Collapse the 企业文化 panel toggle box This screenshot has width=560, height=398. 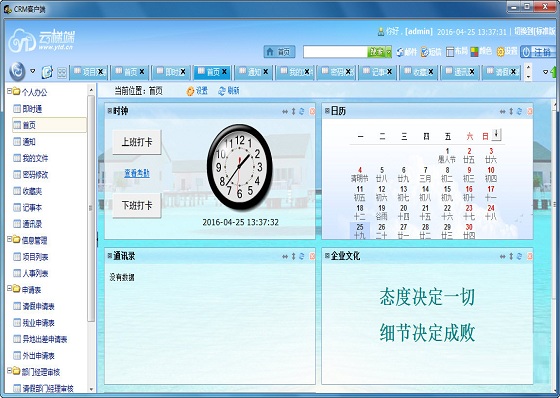point(327,255)
